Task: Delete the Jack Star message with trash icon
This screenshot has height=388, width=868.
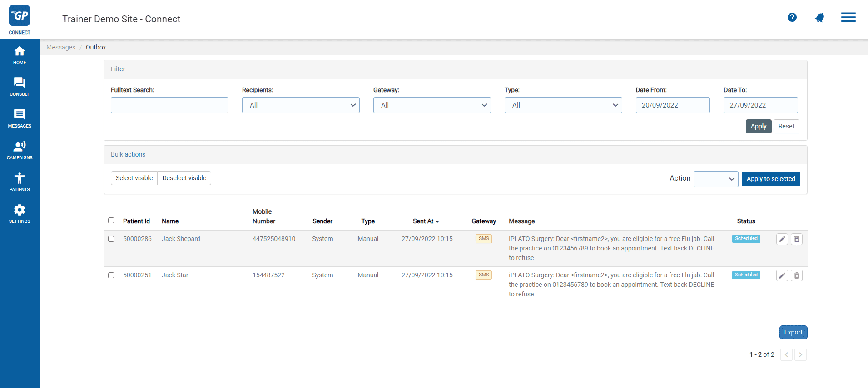Action: (796, 275)
